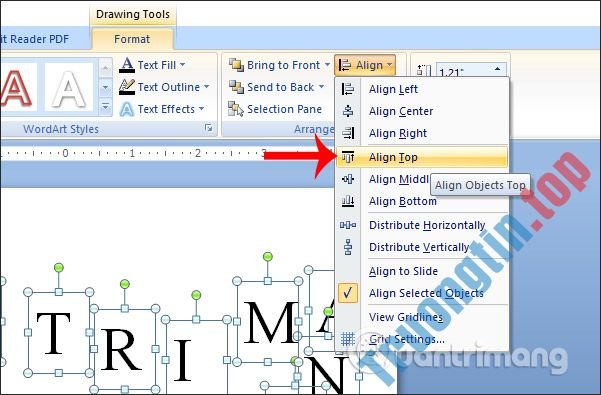Select Distribute Horizontally menu entry
The height and width of the screenshot is (395, 601).
(x=422, y=225)
